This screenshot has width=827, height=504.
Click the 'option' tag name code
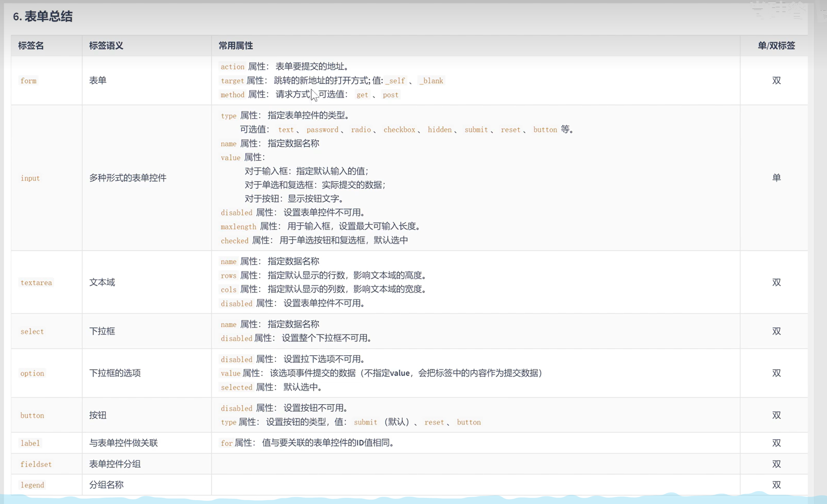click(x=32, y=373)
